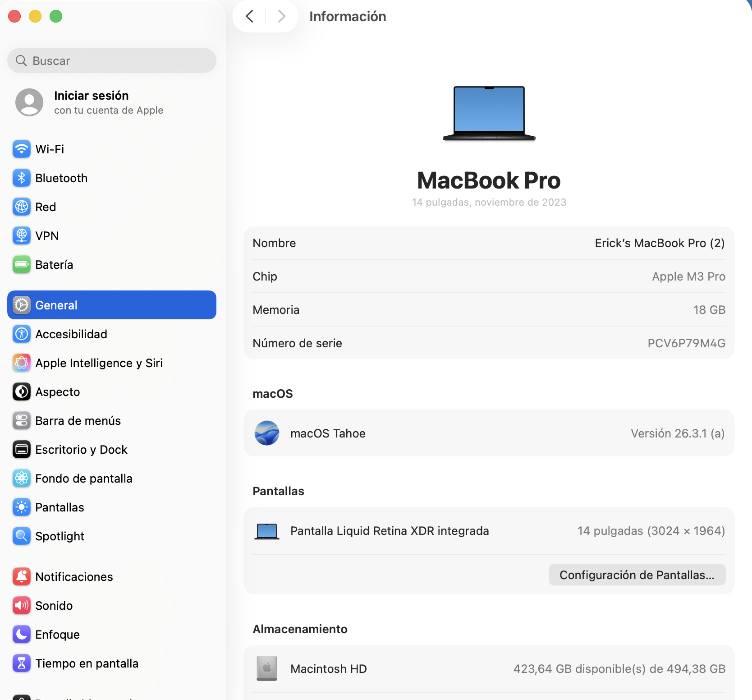This screenshot has height=700, width=752.
Task: Open the Enfoque moon icon
Action: [x=22, y=634]
